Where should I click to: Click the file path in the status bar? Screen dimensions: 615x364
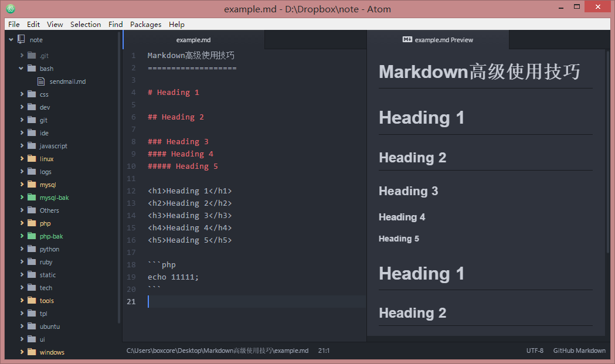coord(218,351)
